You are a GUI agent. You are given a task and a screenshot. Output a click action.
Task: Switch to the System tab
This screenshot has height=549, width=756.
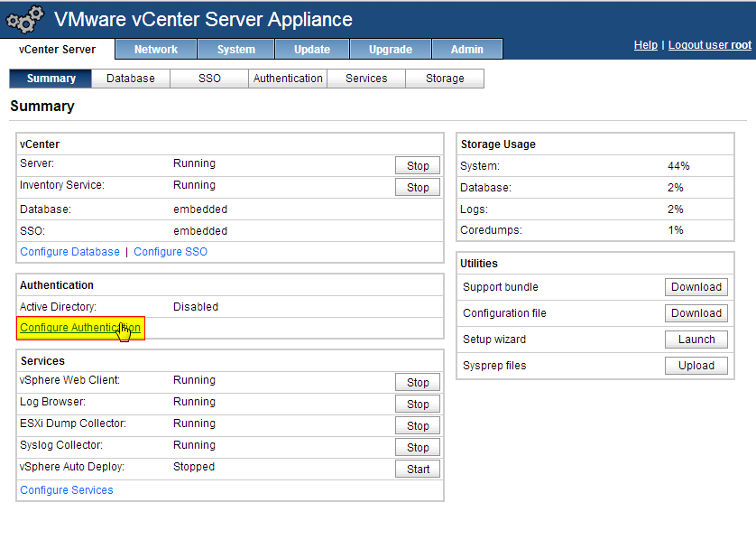(x=236, y=50)
